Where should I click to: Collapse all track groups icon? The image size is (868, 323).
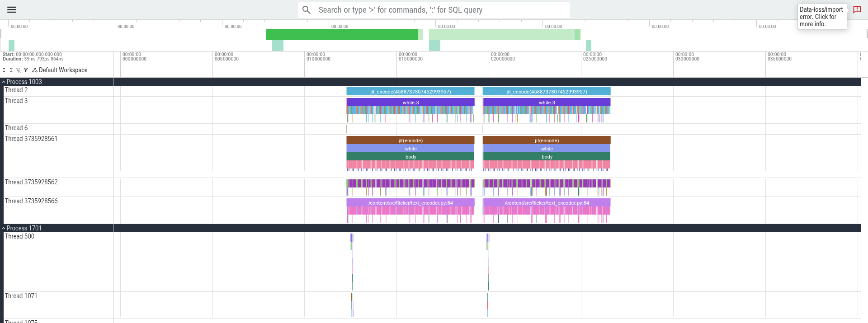[11, 70]
